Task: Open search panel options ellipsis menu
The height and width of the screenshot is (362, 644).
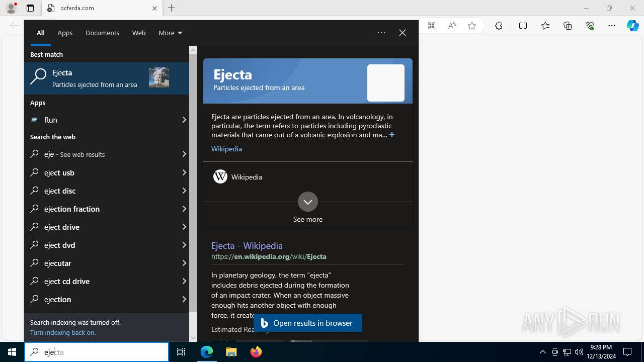Action: [381, 33]
